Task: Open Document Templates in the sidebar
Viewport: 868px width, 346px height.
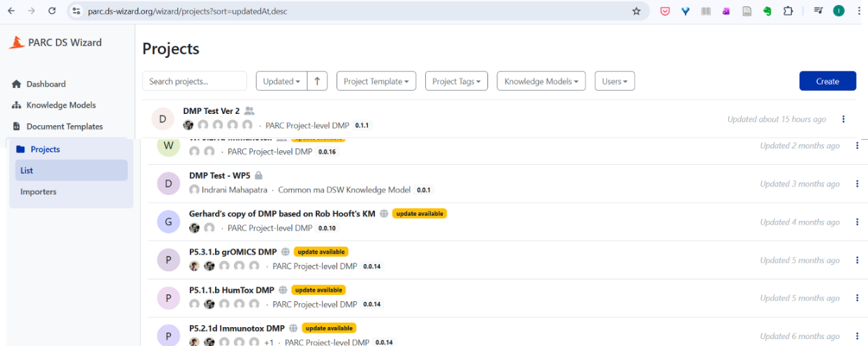Action: click(64, 127)
